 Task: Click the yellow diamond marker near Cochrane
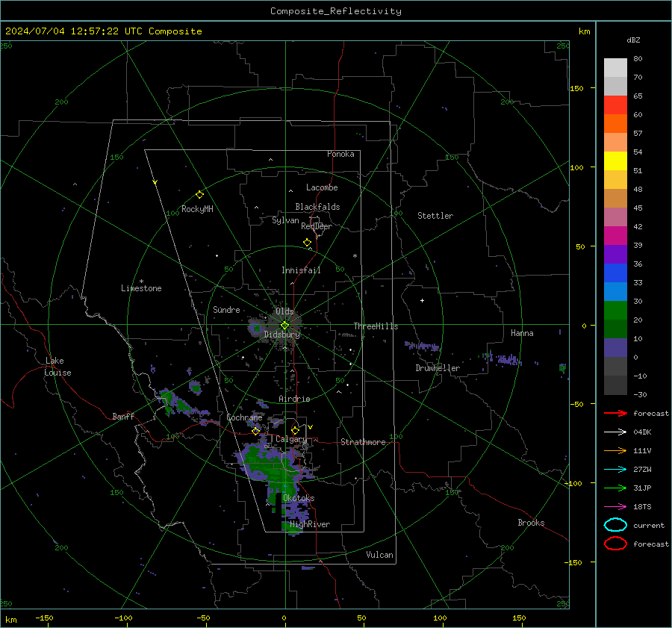(256, 431)
